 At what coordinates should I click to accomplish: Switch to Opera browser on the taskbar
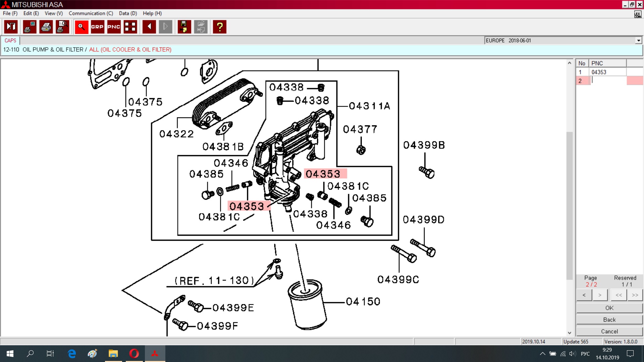pyautogui.click(x=134, y=354)
